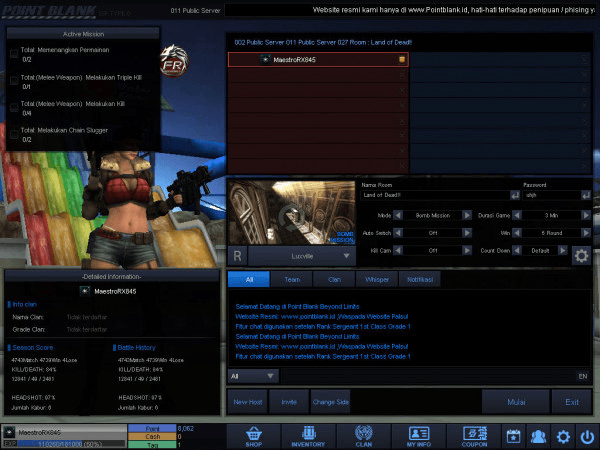Previous Mode option arrow
The width and height of the screenshot is (600, 450).
click(398, 215)
